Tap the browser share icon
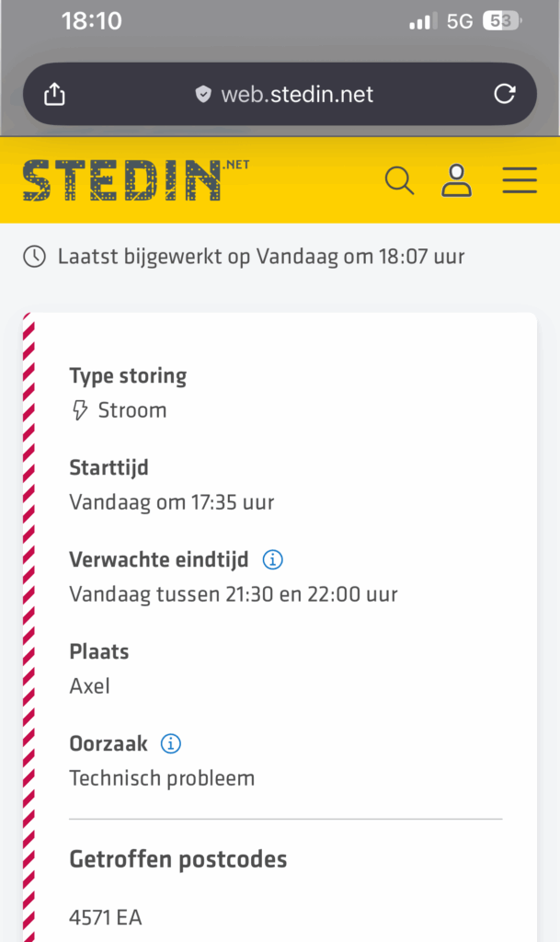The image size is (560, 942). [55, 94]
